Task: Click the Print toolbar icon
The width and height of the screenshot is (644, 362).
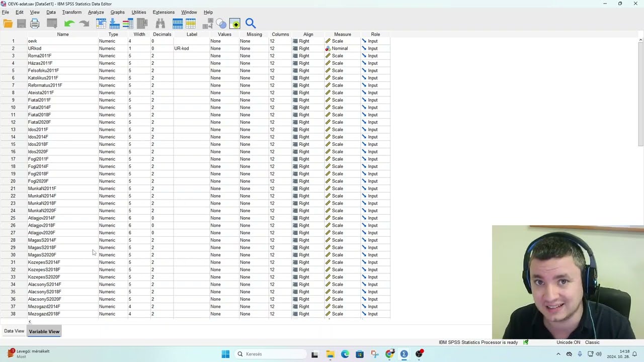Action: 35,23
